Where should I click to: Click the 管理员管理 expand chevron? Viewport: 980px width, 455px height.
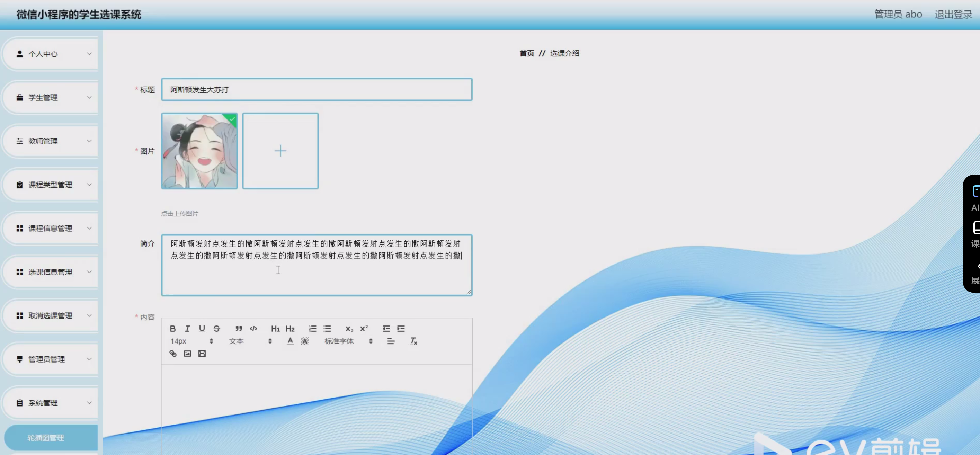(89, 359)
